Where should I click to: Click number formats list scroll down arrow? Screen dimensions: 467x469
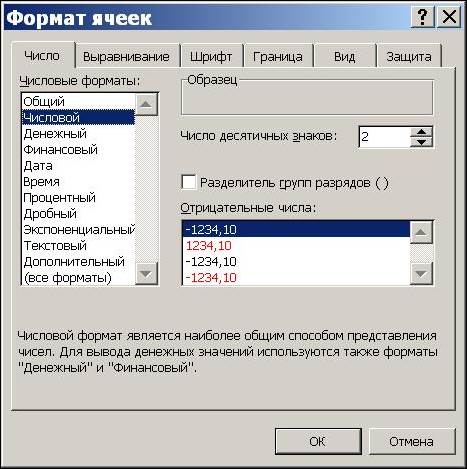point(146,274)
